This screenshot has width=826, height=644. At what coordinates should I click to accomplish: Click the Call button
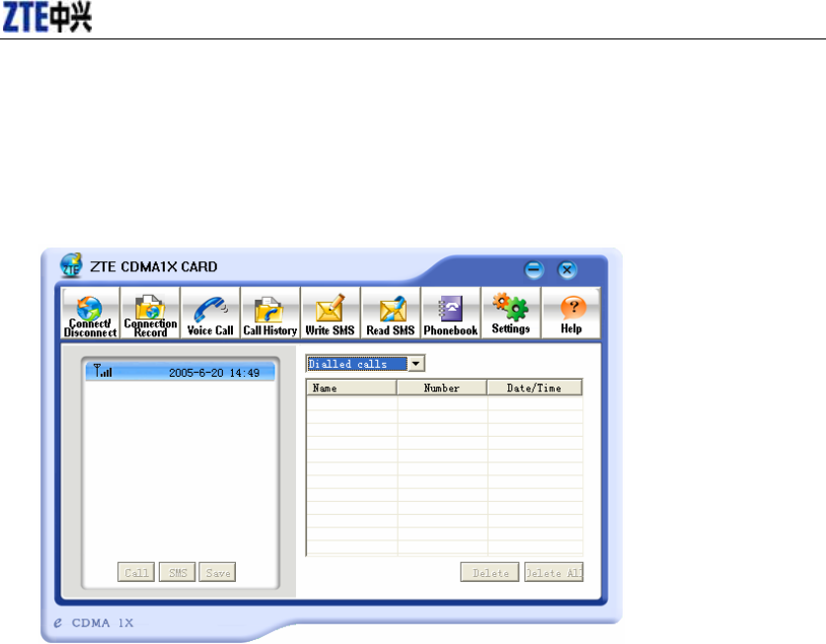pyautogui.click(x=136, y=572)
